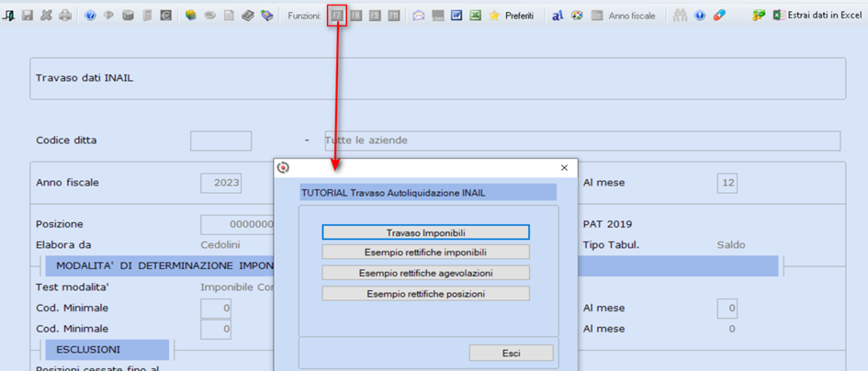Click the second Cod. Minimale field
This screenshot has width=868, height=371.
point(216,329)
